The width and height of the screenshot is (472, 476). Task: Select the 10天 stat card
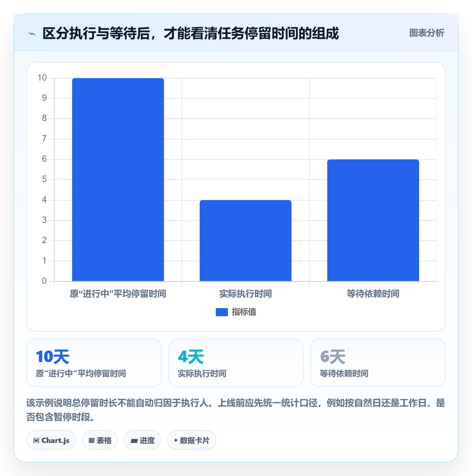point(94,363)
